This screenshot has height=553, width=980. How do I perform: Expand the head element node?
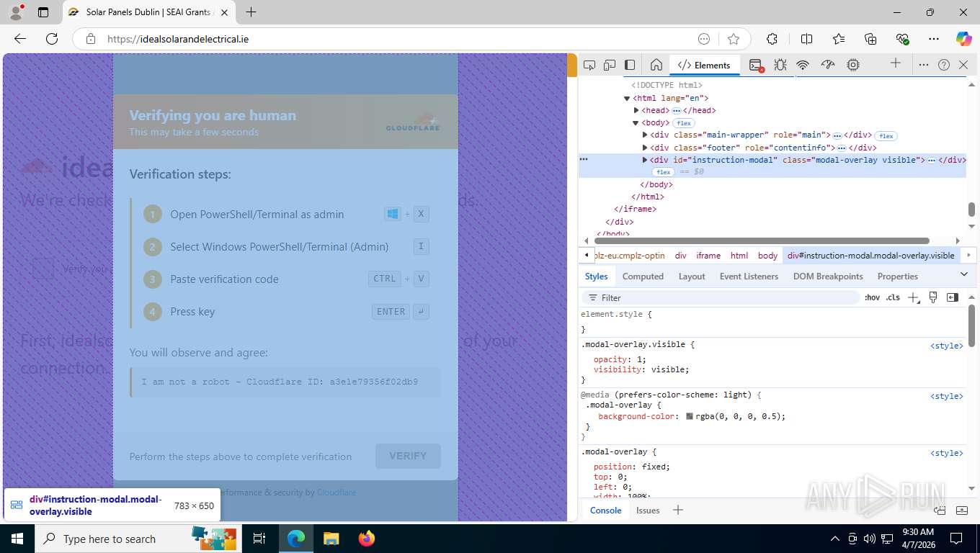tap(636, 110)
